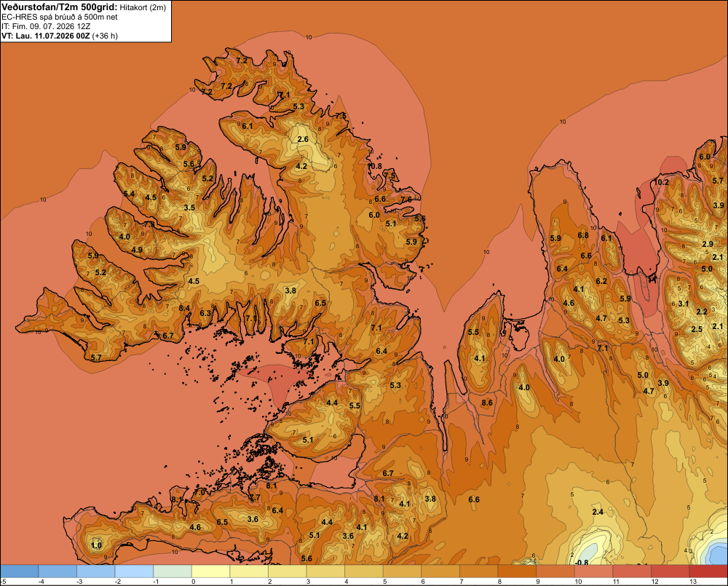Choose the legend swatch between 5 and 6

click(402, 571)
